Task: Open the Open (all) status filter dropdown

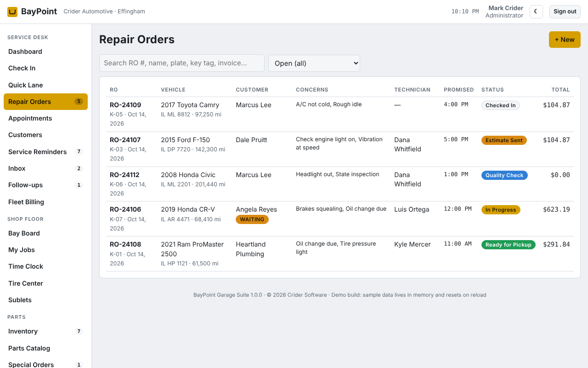Action: [314, 63]
